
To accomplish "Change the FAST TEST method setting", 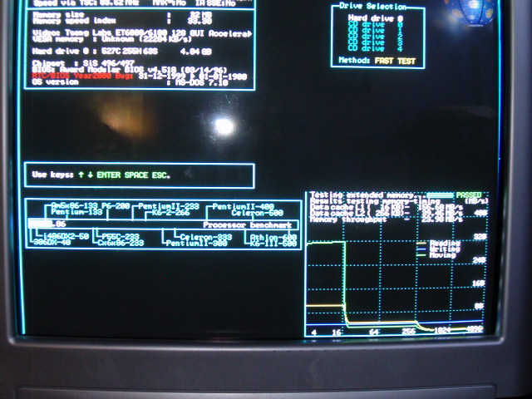I will tap(395, 61).
